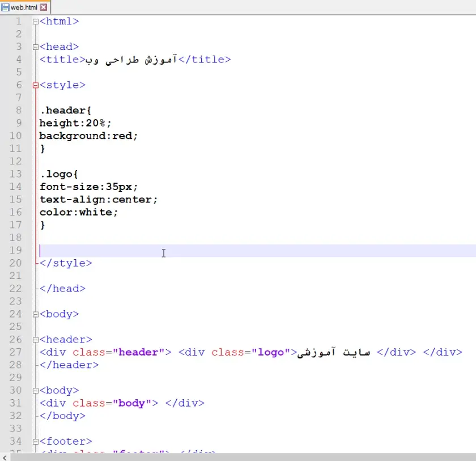
Task: Click line number 8 in the margin
Action: [19, 110]
